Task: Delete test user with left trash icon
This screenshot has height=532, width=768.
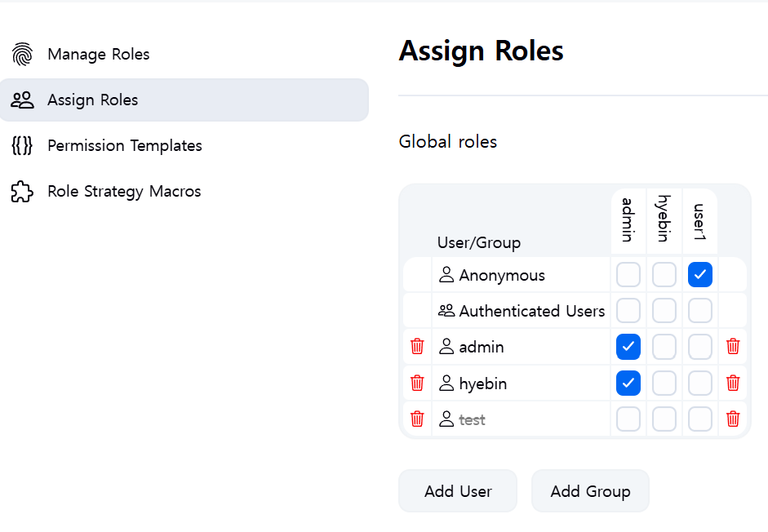Action: click(417, 419)
